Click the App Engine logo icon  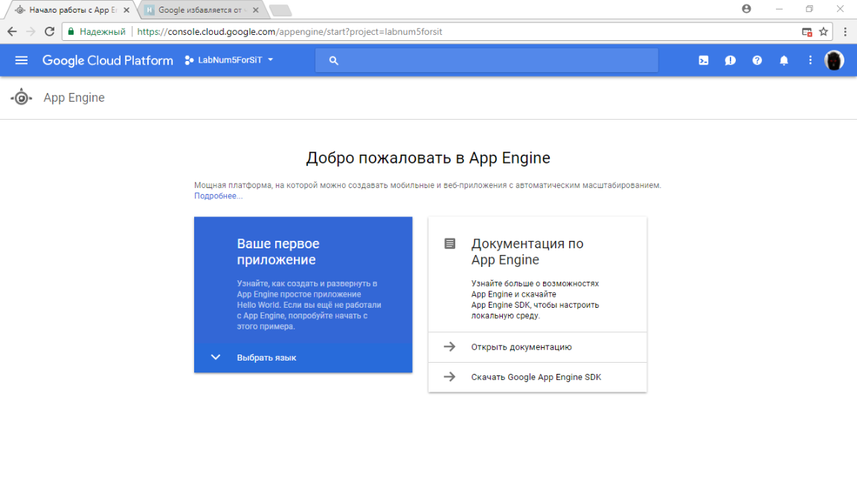[22, 97]
